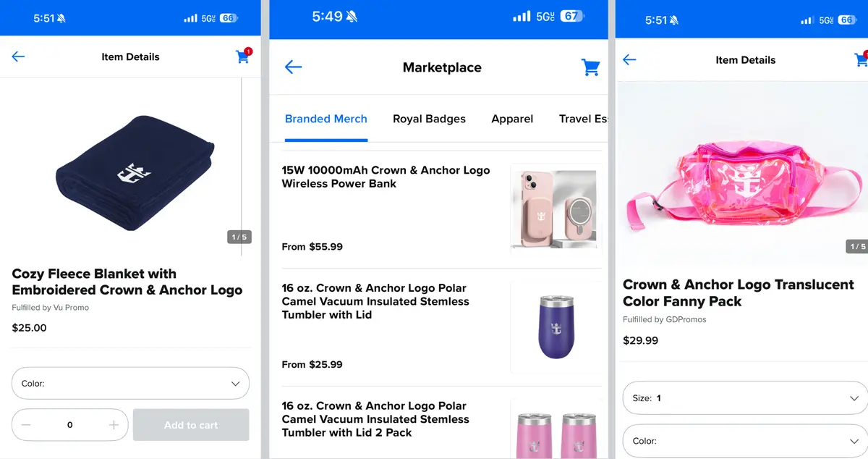Go back from the Fanny Pack details
This screenshot has height=459, width=868.
(x=629, y=59)
